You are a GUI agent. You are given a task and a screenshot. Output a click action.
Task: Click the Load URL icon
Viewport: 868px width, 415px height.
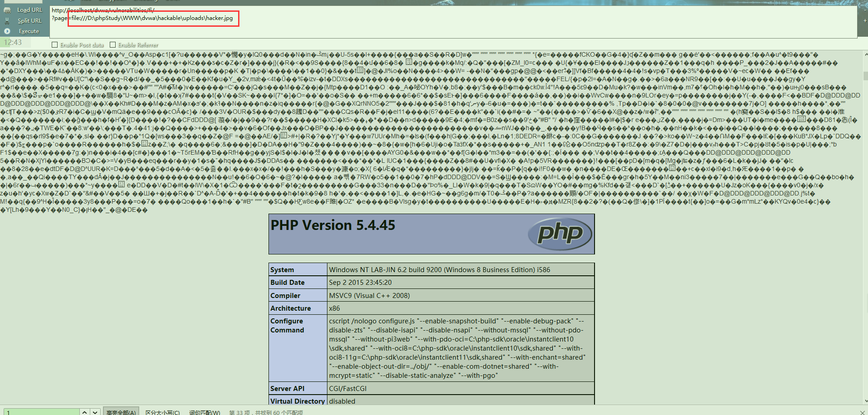tap(7, 10)
